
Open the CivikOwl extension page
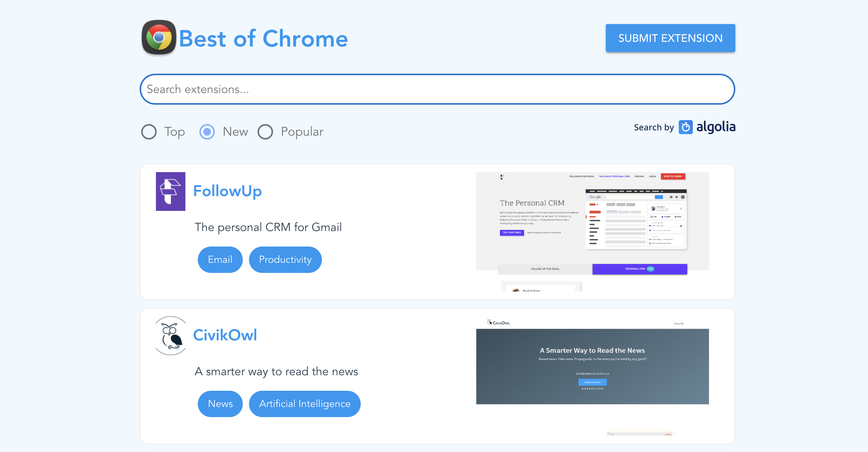click(225, 335)
